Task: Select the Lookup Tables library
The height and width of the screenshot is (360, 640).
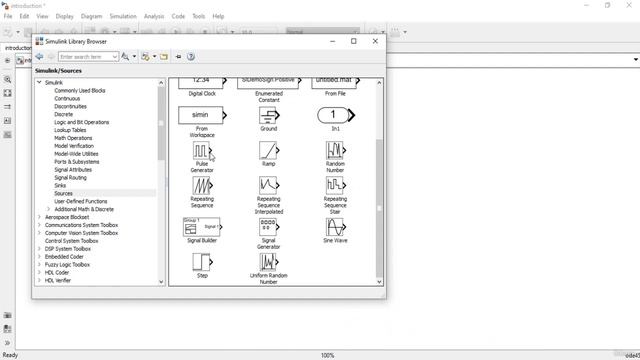Action: pos(70,130)
